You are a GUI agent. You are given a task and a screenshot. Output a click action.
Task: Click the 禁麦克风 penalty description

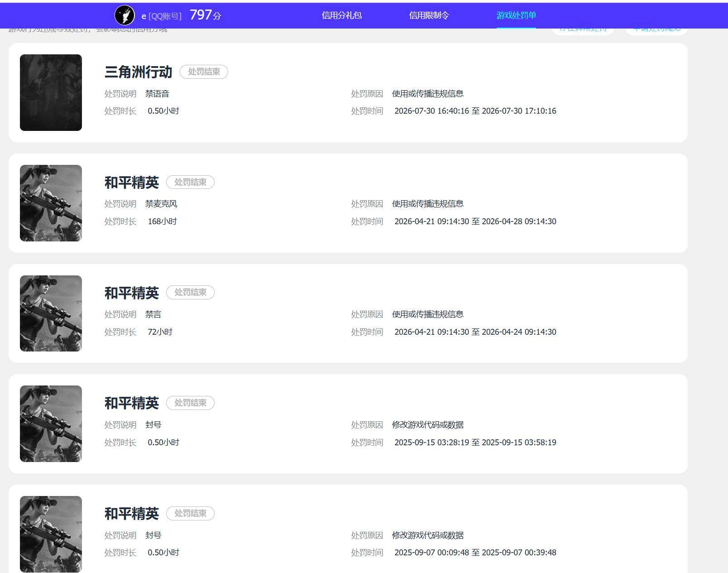click(x=161, y=204)
